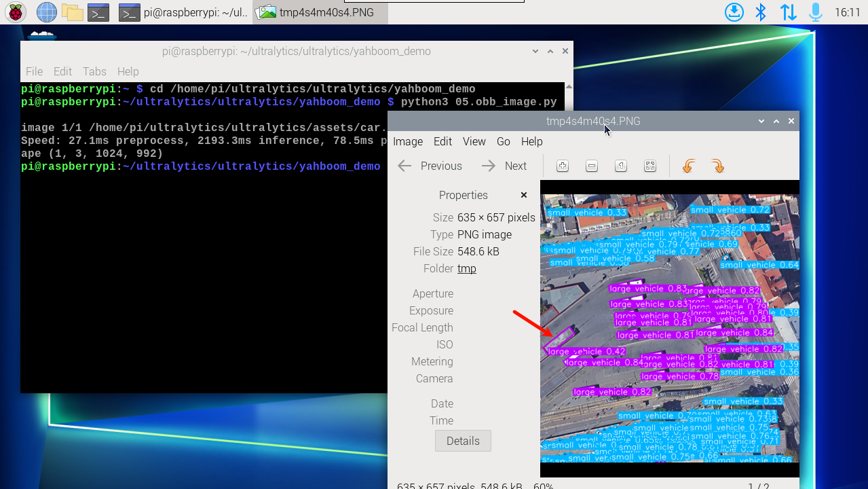Open Image menu in image viewer
The height and width of the screenshot is (489, 868).
408,141
